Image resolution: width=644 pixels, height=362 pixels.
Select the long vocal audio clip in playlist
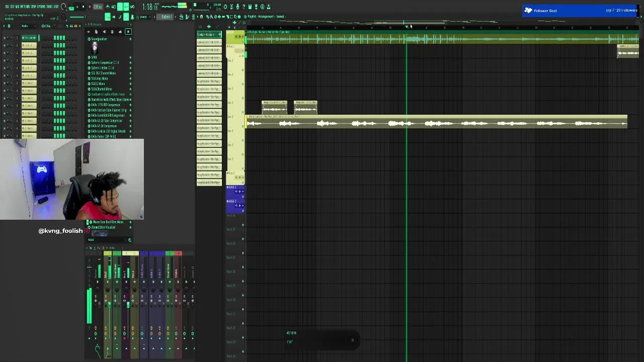coord(436,122)
